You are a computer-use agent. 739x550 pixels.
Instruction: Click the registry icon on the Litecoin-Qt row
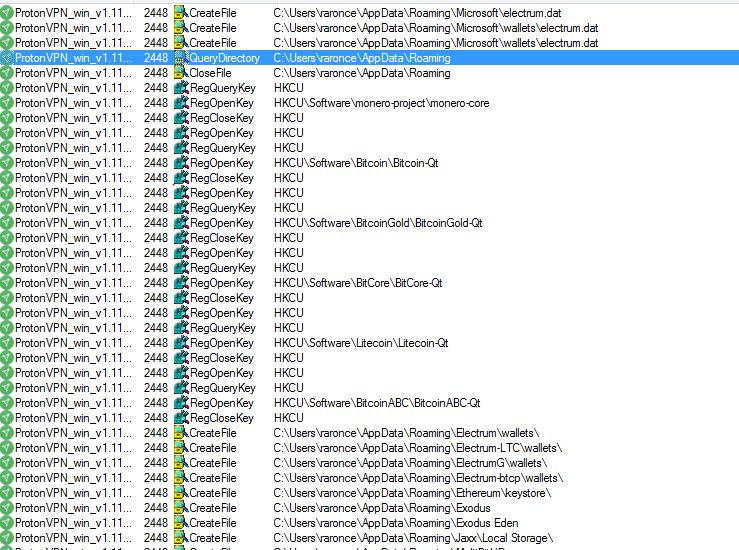pyautogui.click(x=181, y=343)
